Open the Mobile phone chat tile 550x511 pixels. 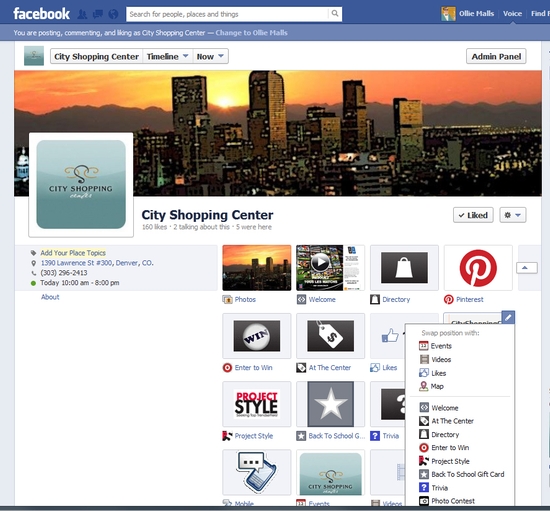click(x=257, y=472)
